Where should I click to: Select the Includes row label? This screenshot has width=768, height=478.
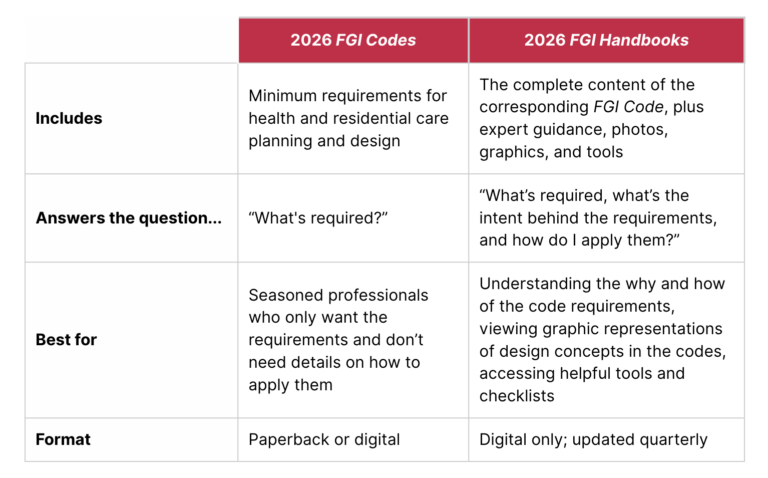69,118
